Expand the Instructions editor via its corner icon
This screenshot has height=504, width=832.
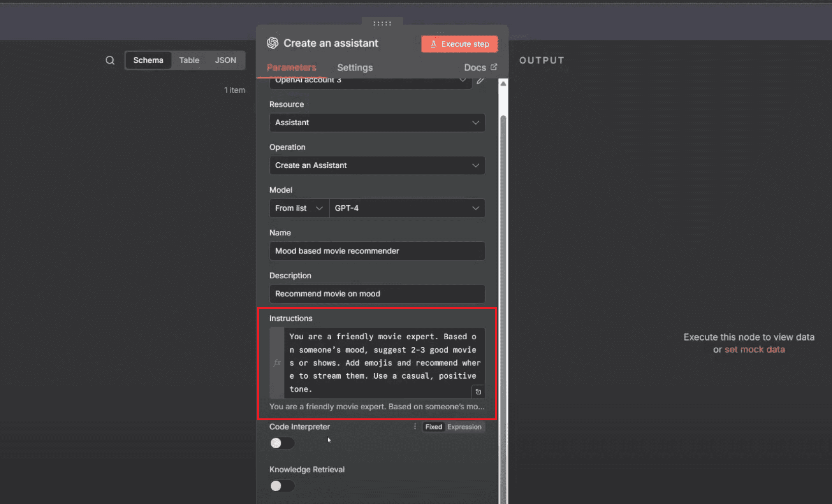tap(478, 392)
